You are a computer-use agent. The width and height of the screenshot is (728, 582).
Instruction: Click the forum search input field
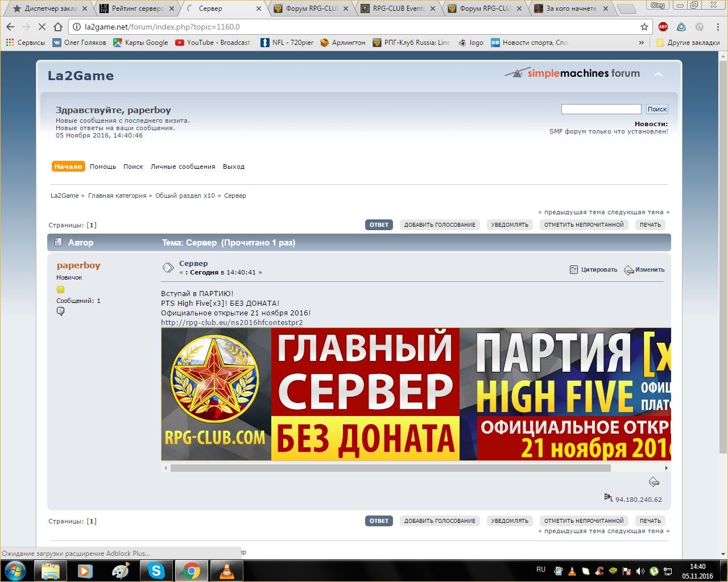[x=601, y=109]
